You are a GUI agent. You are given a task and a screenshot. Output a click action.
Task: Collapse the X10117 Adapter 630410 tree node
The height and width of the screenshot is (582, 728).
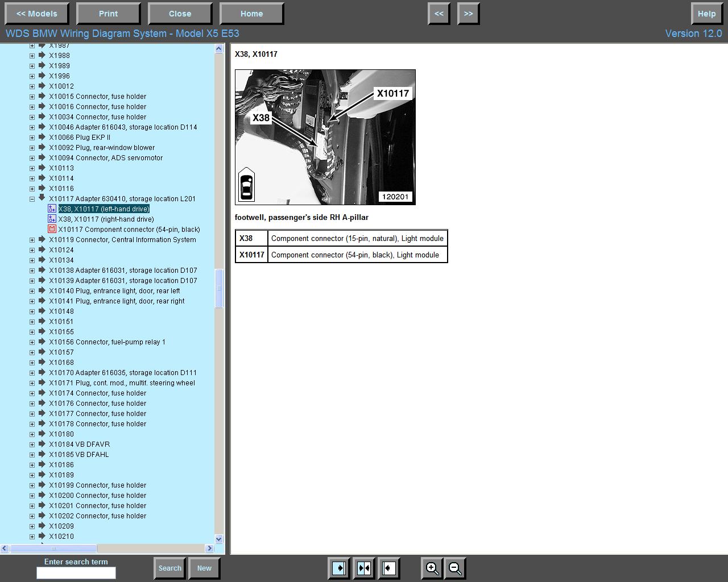click(32, 199)
